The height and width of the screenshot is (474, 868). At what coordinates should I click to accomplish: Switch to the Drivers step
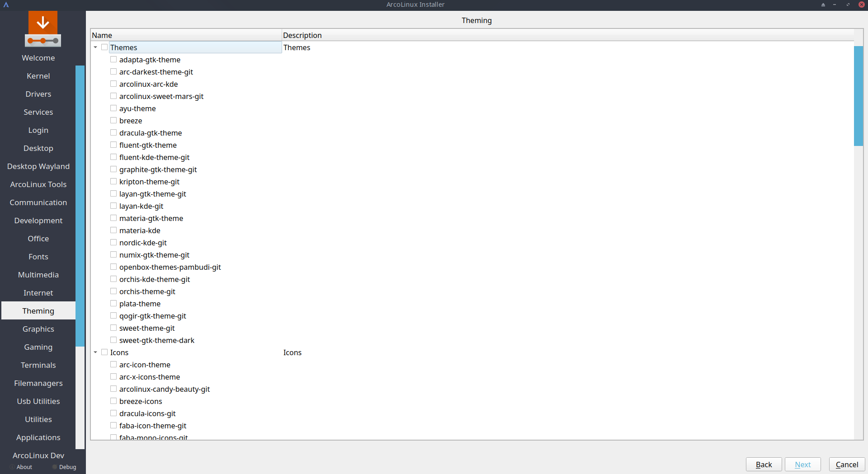pos(38,94)
